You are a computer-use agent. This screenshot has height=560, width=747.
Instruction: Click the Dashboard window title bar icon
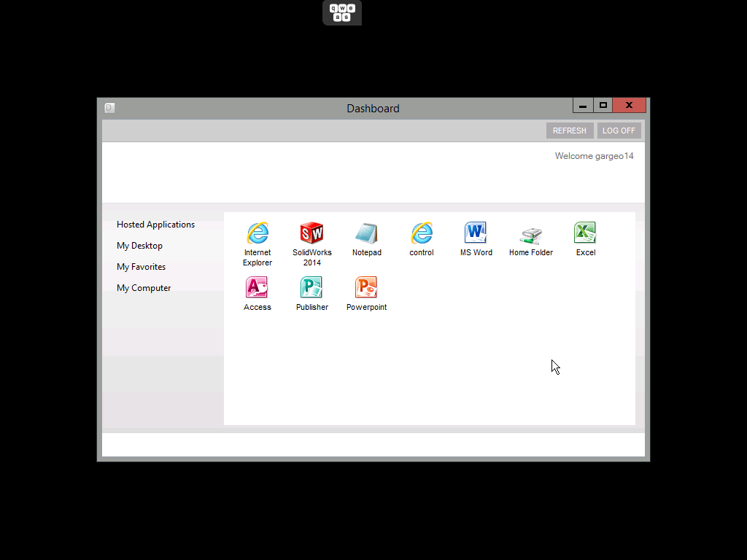pyautogui.click(x=109, y=108)
